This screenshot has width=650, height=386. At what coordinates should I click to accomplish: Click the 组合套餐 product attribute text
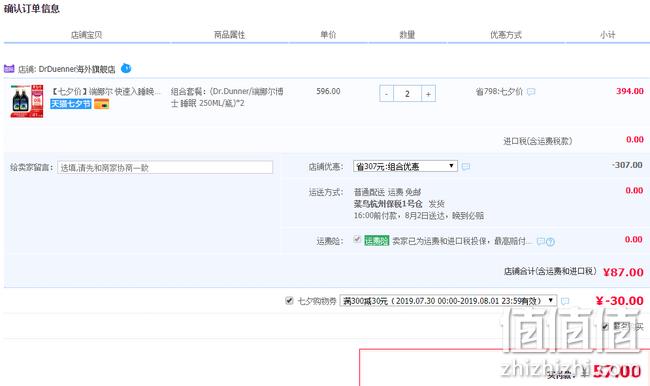pyautogui.click(x=227, y=97)
